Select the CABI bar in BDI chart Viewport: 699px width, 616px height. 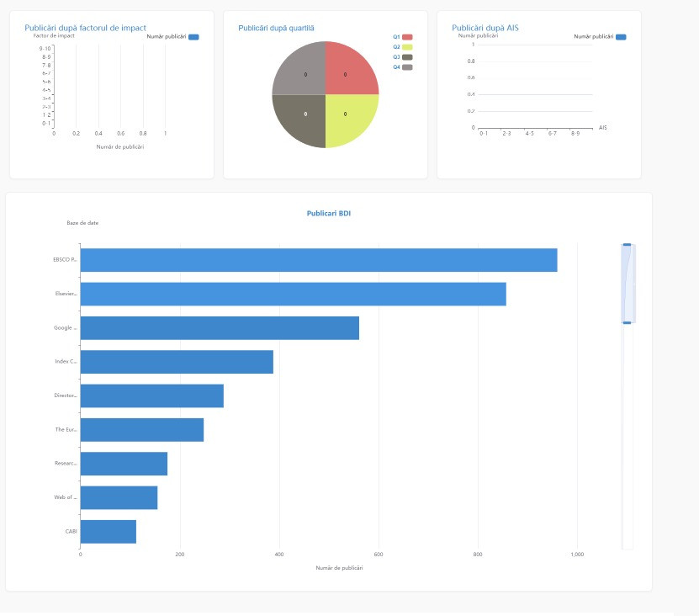(109, 532)
